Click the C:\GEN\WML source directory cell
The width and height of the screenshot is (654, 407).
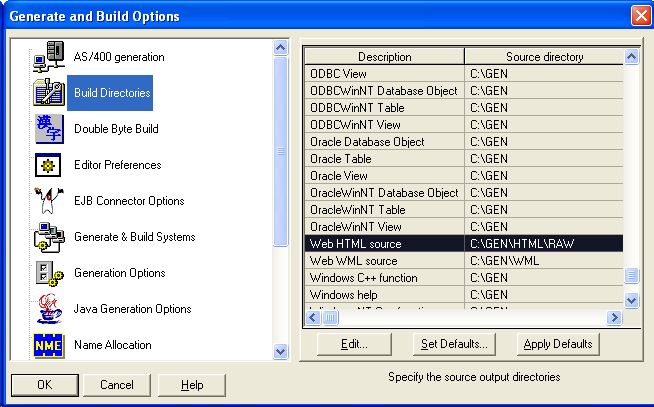click(544, 261)
